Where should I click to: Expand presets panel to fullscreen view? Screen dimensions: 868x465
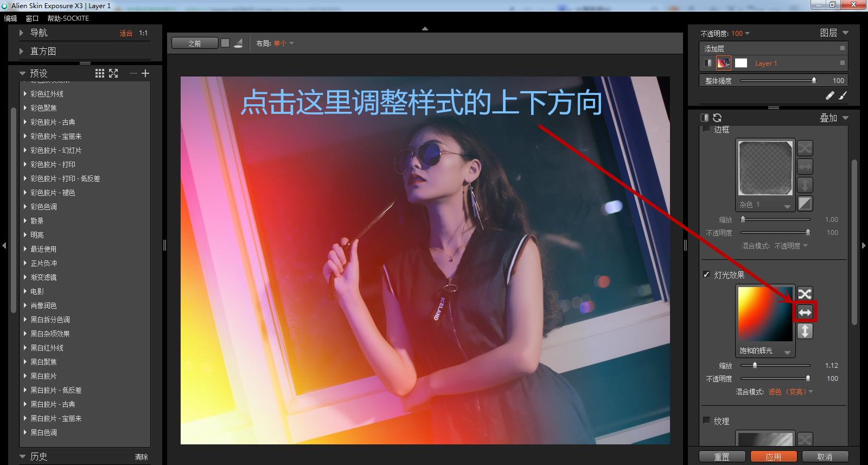(x=113, y=73)
